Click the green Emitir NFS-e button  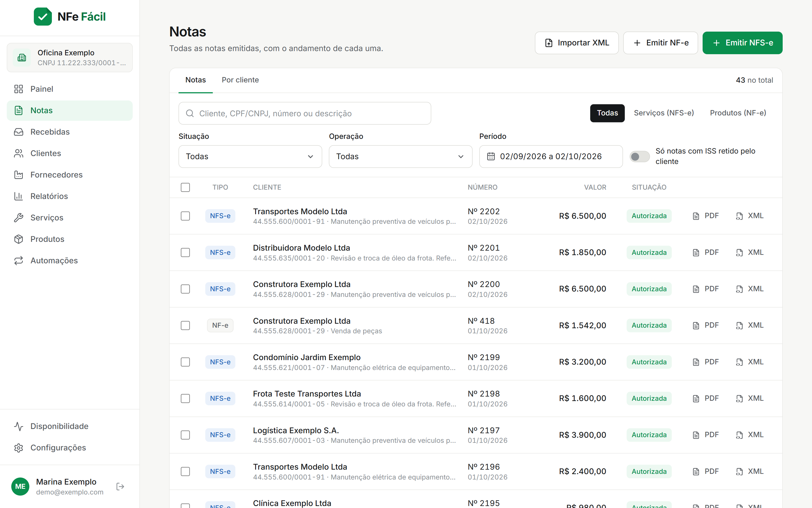pos(742,43)
